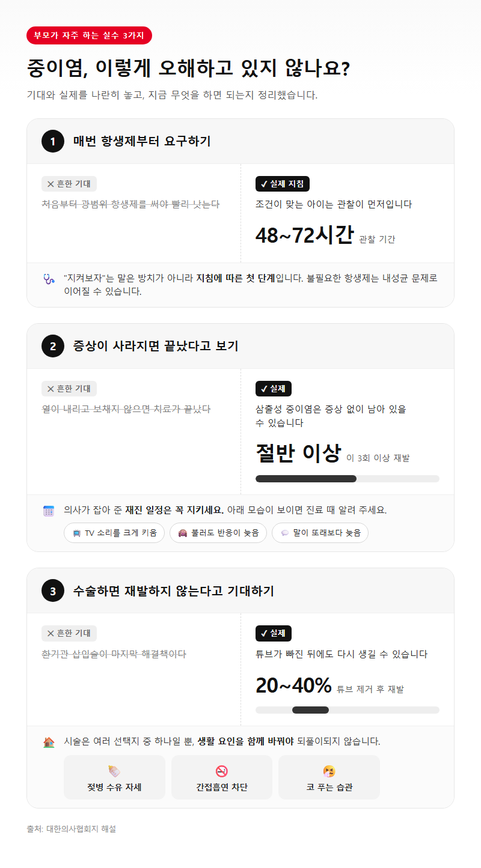Click '흔한 기대' label in card 2
Image resolution: width=481 pixels, height=868 pixels.
69,389
